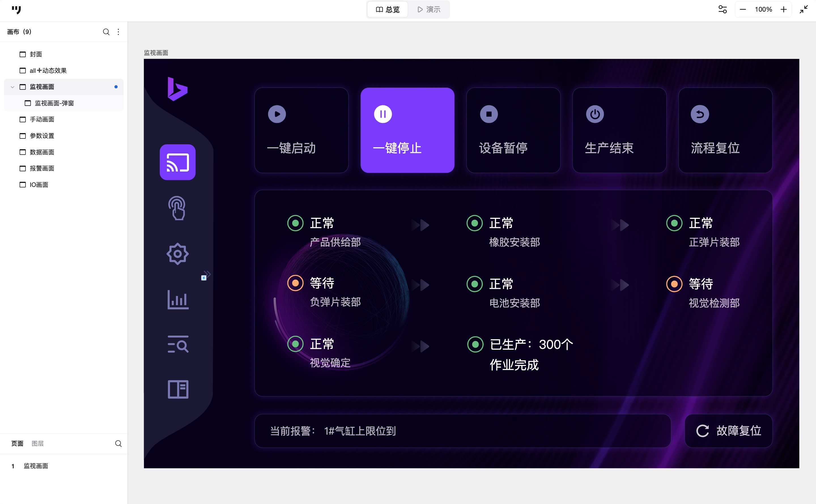Click orange waiting indicator for 负弹片装部
This screenshot has height=504, width=816.
click(x=296, y=283)
